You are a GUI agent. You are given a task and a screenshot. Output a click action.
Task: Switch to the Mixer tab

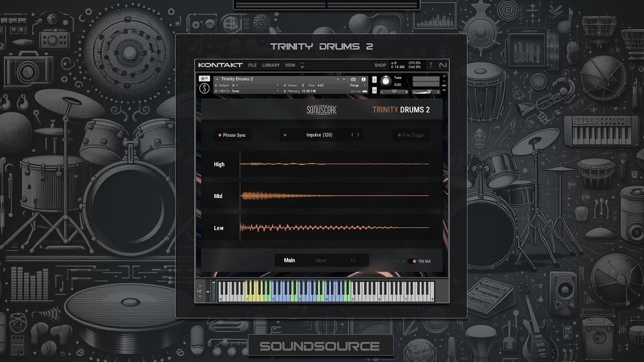click(321, 260)
